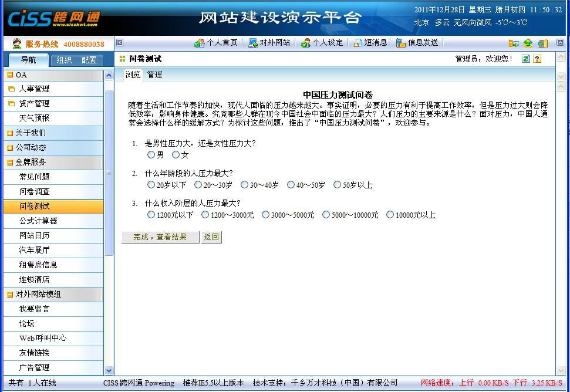
Task: Select the 5000~10000元 income option
Action: tap(326, 215)
